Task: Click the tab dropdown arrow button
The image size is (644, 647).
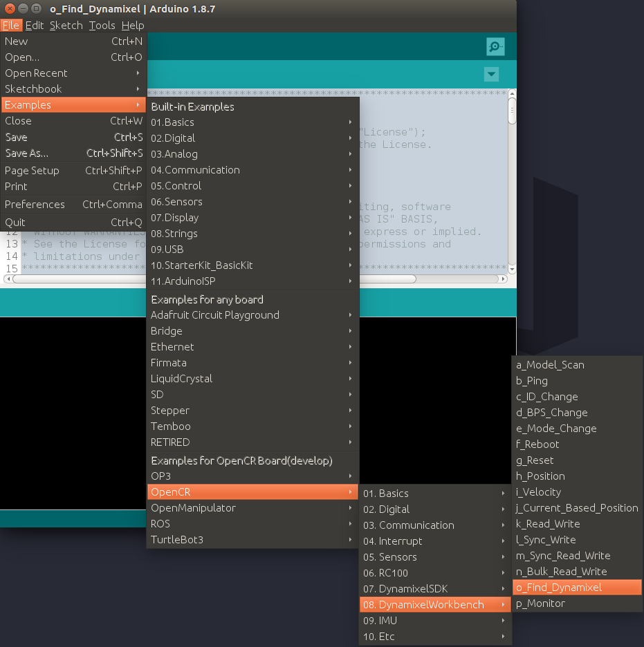Action: (491, 75)
